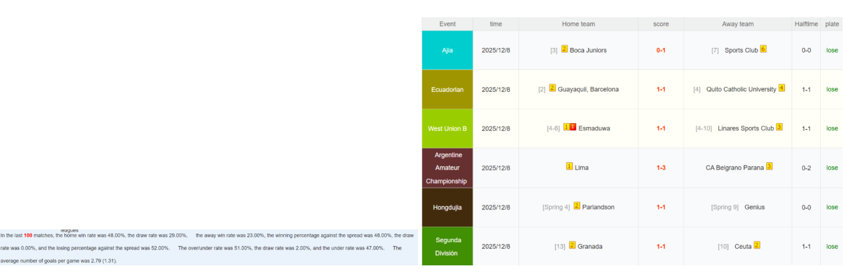This screenshot has height=276, width=868.
Task: Click red card badge beside Esmaduwa
Action: pos(573,127)
